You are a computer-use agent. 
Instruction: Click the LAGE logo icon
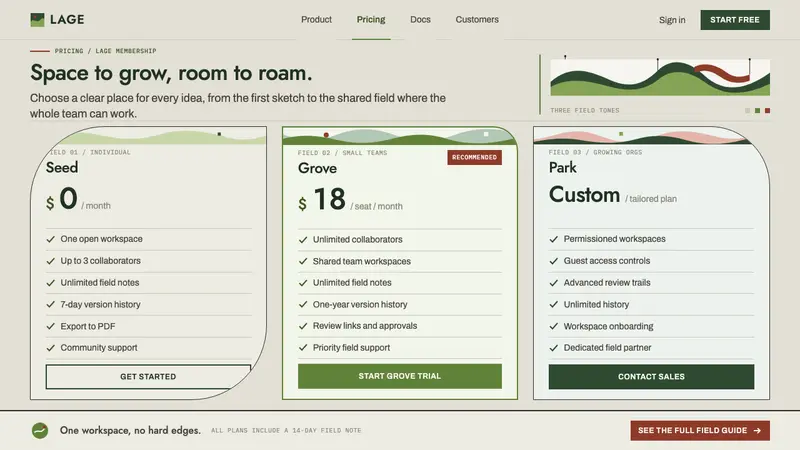pyautogui.click(x=37, y=20)
